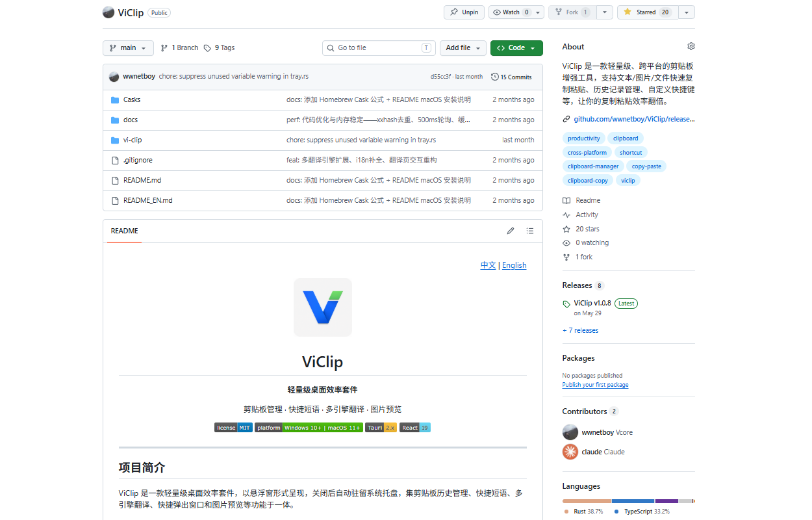The height and width of the screenshot is (520, 812).
Task: Open the star lists dropdown arrow
Action: click(687, 12)
